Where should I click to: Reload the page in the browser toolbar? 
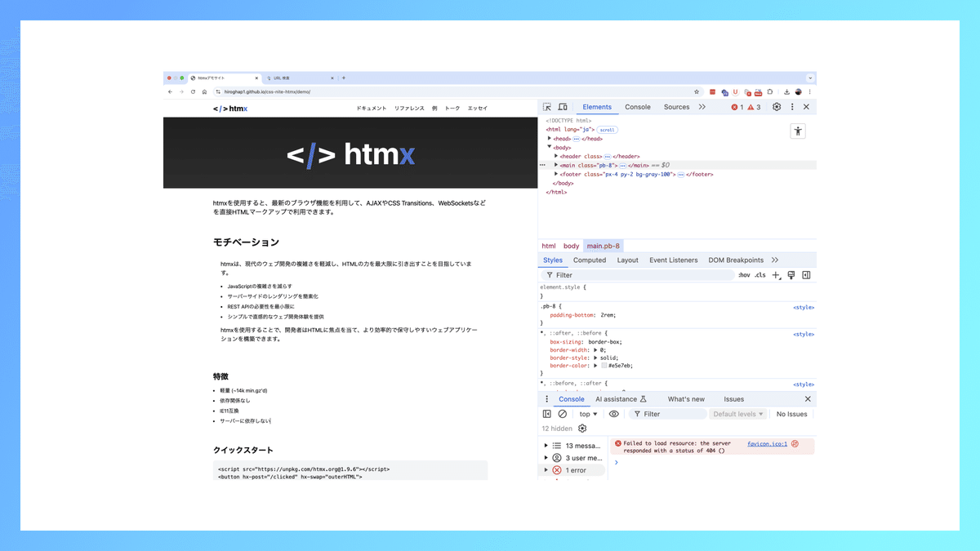click(x=193, y=91)
